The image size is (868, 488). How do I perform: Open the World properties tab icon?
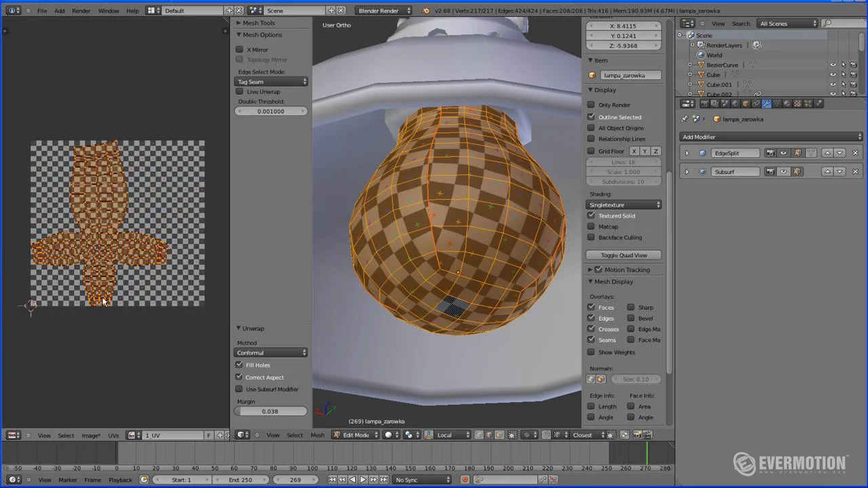click(735, 104)
